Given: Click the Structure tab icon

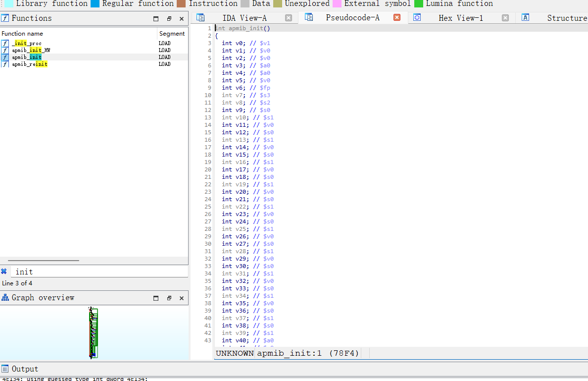Looking at the screenshot, I should (x=526, y=18).
